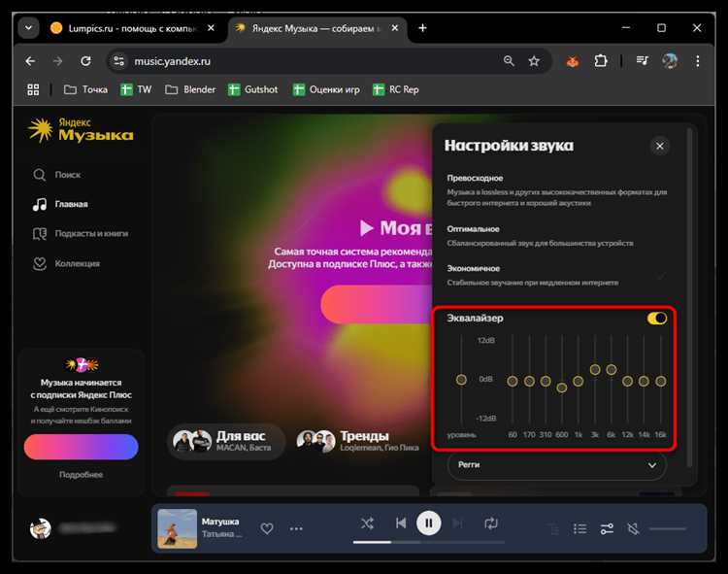The height and width of the screenshot is (574, 728).
Task: Open the Точка bookmark folder
Action: (85, 89)
